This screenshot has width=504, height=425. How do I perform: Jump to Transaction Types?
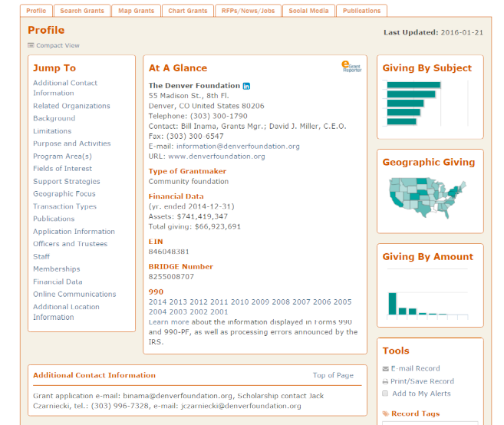point(64,206)
